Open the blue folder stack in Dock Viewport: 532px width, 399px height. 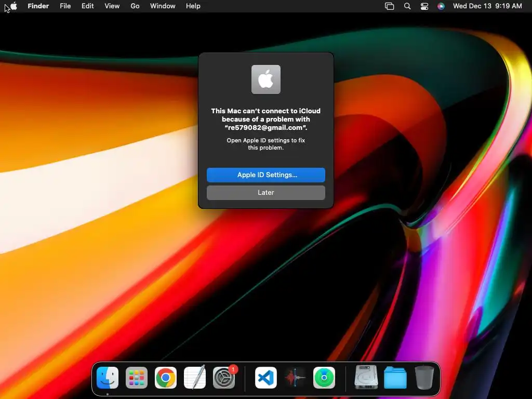click(395, 378)
